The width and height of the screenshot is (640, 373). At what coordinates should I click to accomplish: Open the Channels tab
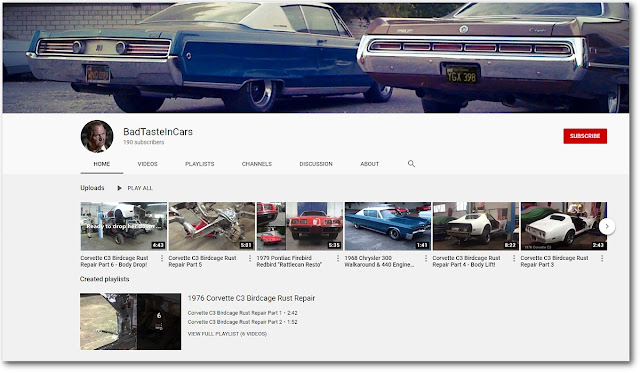pyautogui.click(x=257, y=164)
